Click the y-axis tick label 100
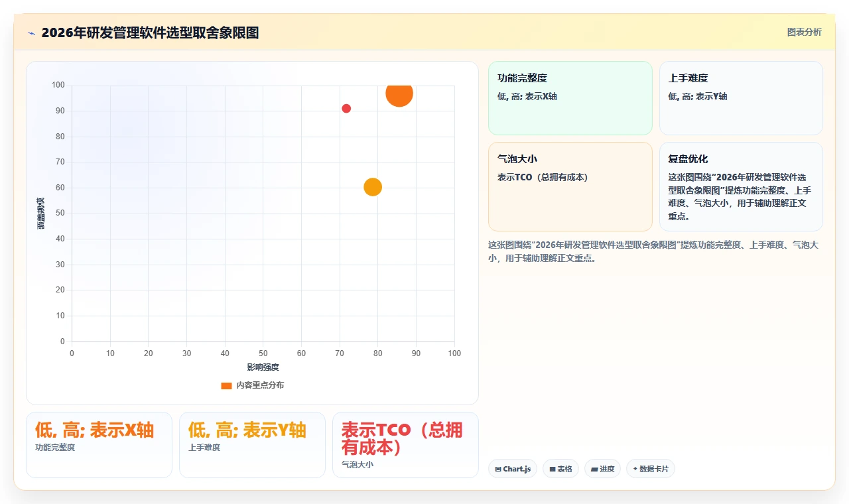Viewport: 849px width, 504px height. [x=58, y=85]
